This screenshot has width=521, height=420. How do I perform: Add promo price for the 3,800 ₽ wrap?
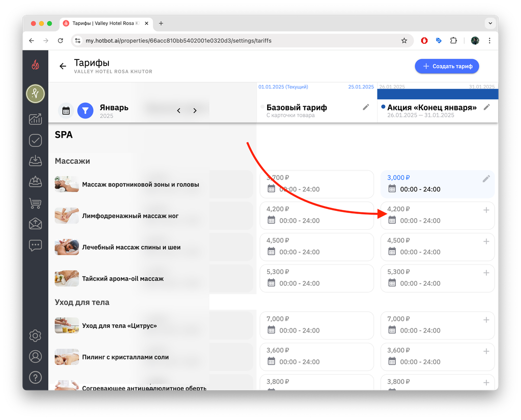(x=486, y=383)
